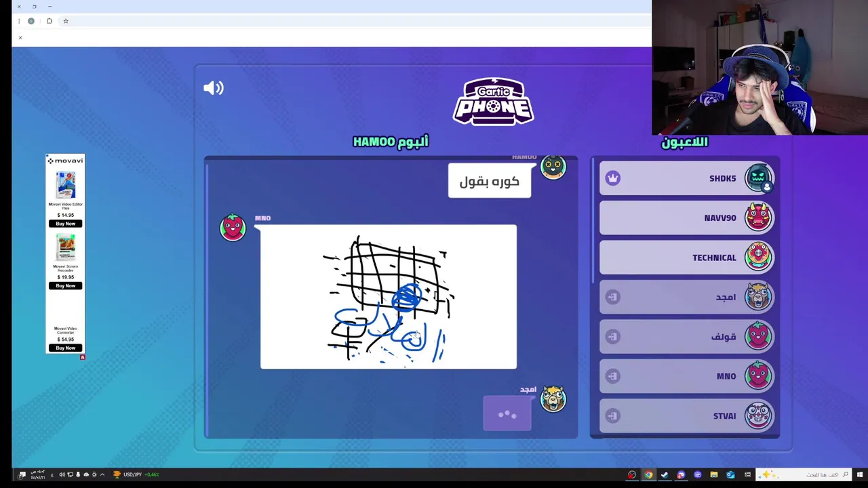Click the 'ألبوم HAMOO' album title
The width and height of the screenshot is (868, 488).
tap(391, 141)
